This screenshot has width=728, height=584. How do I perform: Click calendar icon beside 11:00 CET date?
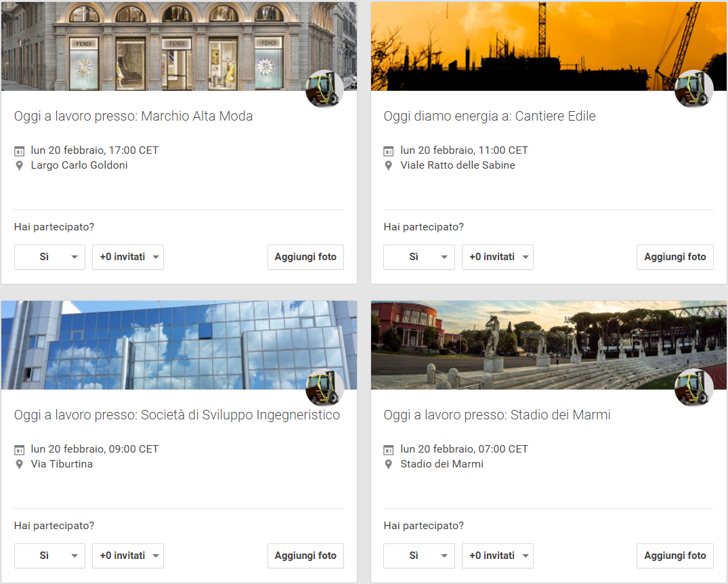[389, 151]
